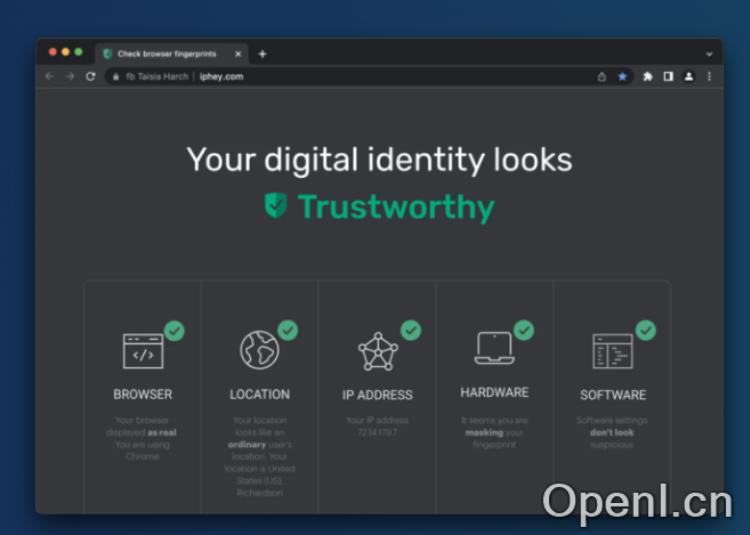
Task: Click the share page icon in address bar
Action: (602, 76)
